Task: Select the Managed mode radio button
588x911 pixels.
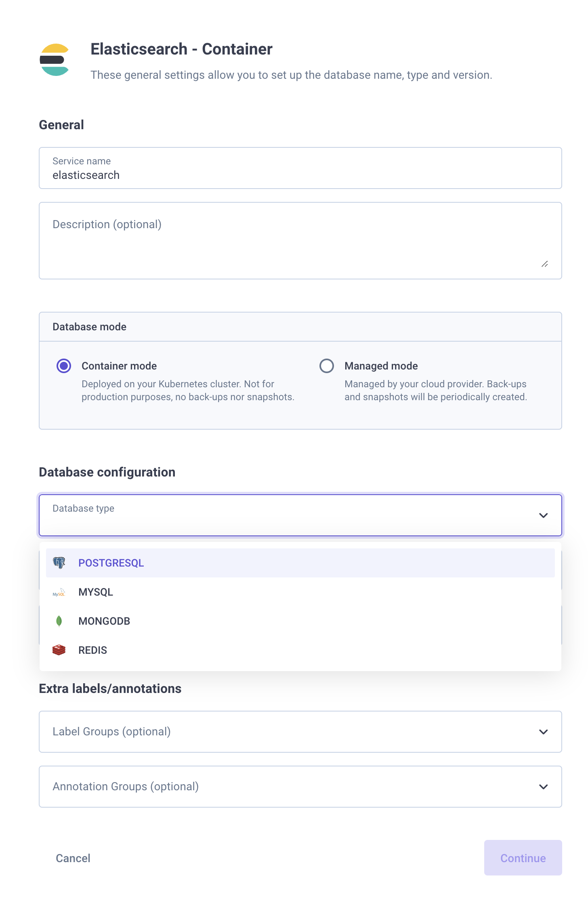Action: [x=326, y=366]
